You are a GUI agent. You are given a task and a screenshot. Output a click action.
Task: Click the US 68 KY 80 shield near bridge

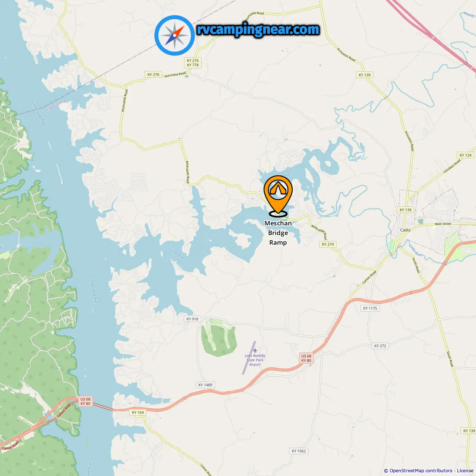86,401
